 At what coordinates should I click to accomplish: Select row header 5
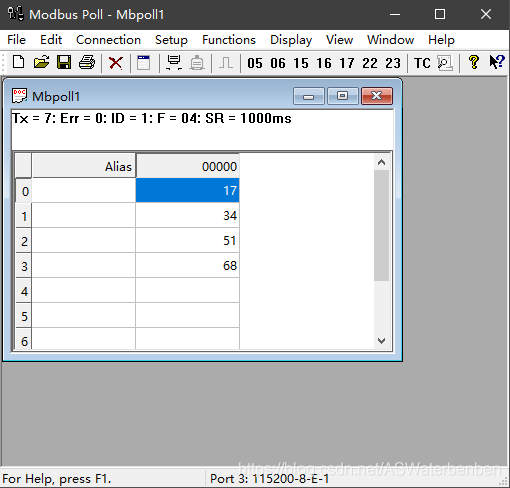point(24,316)
